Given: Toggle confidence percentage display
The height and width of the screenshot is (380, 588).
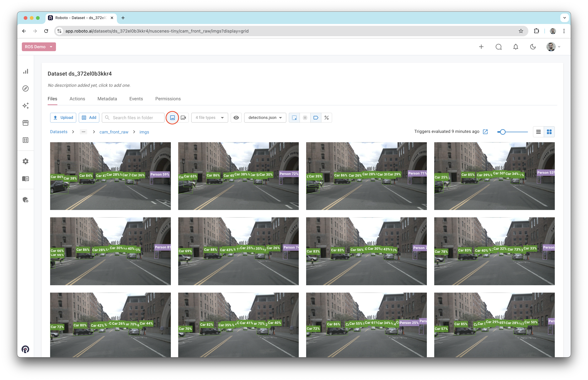Looking at the screenshot, I should [x=326, y=118].
